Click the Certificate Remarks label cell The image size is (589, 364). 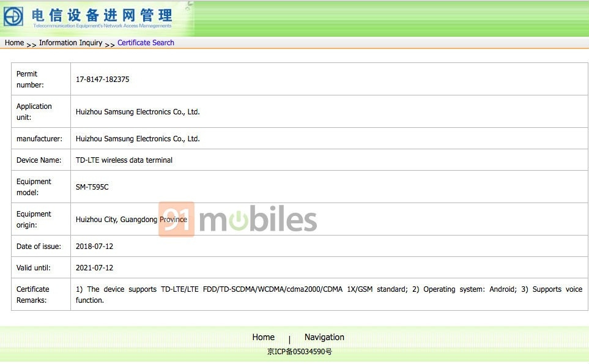(33, 294)
